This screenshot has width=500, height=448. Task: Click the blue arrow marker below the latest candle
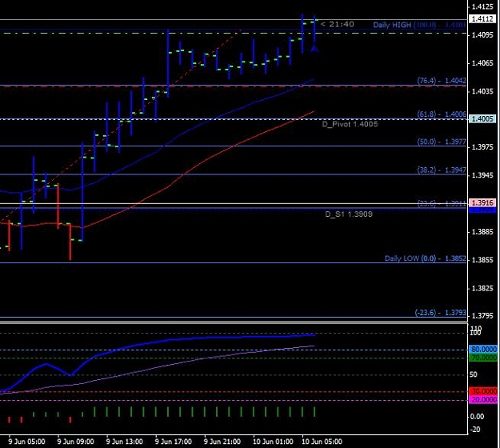(314, 49)
